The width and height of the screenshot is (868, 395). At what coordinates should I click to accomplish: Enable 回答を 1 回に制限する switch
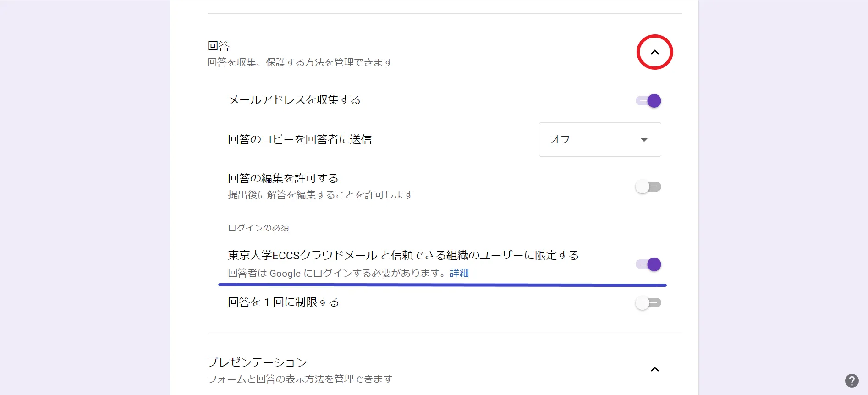pyautogui.click(x=648, y=303)
